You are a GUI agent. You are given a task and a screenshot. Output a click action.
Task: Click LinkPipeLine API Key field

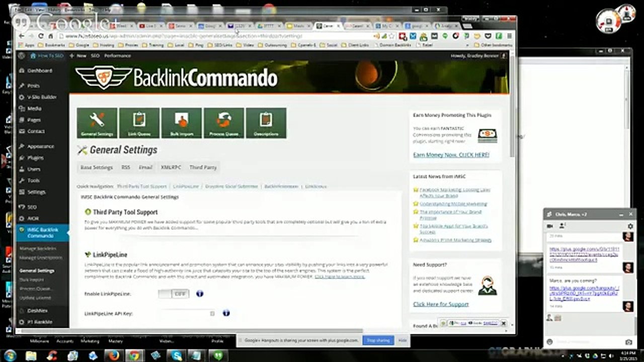pos(187,313)
